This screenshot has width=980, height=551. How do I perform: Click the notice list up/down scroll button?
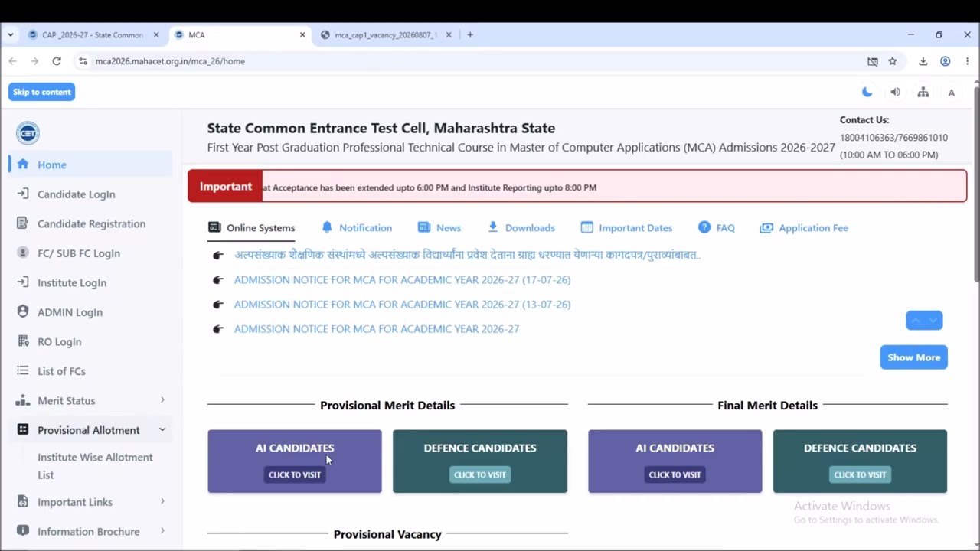pos(924,321)
